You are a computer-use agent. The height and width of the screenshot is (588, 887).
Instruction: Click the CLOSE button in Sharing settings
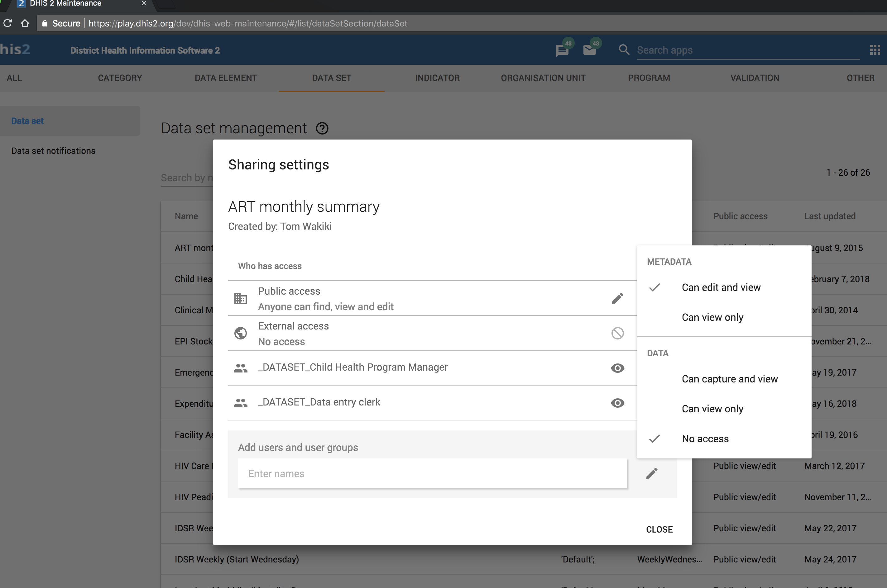pos(659,529)
